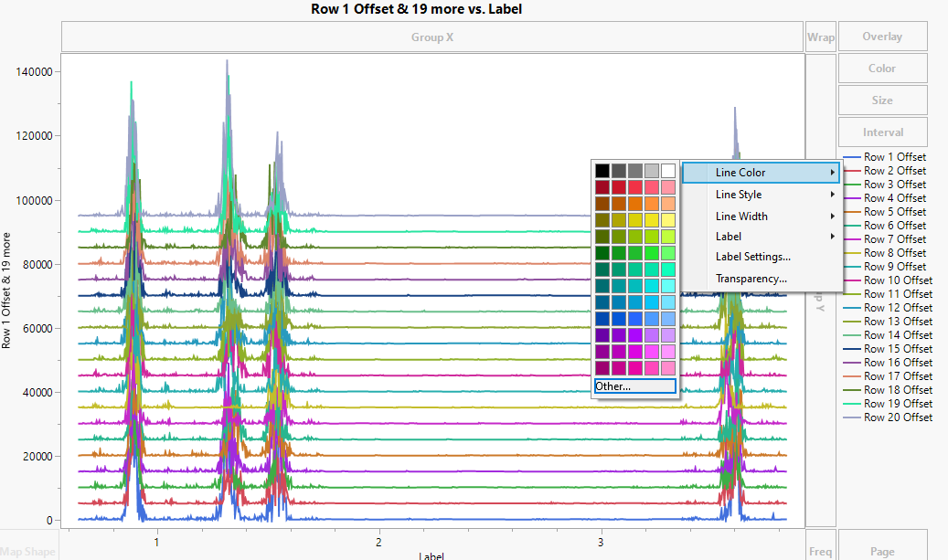Click the Wrap drop zone
The image size is (948, 560).
(820, 37)
